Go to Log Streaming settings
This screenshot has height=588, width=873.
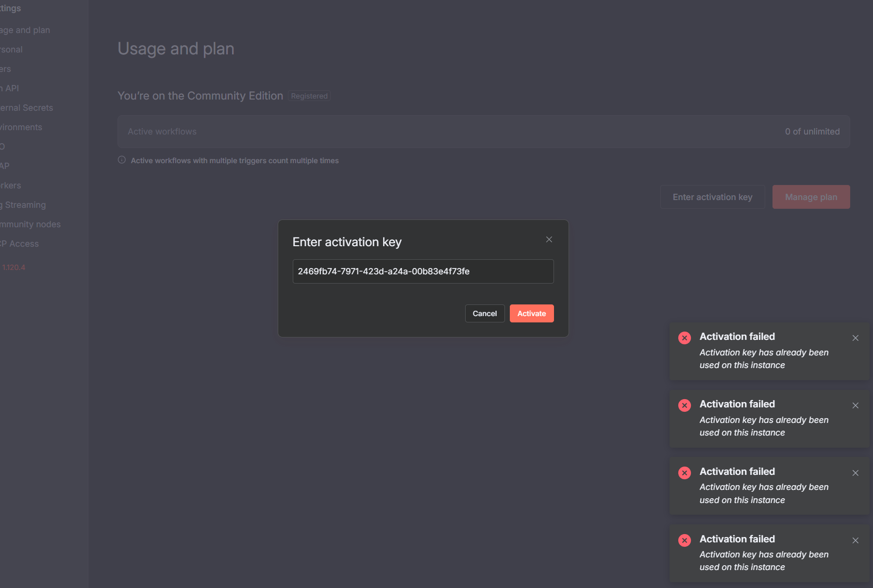(24, 205)
